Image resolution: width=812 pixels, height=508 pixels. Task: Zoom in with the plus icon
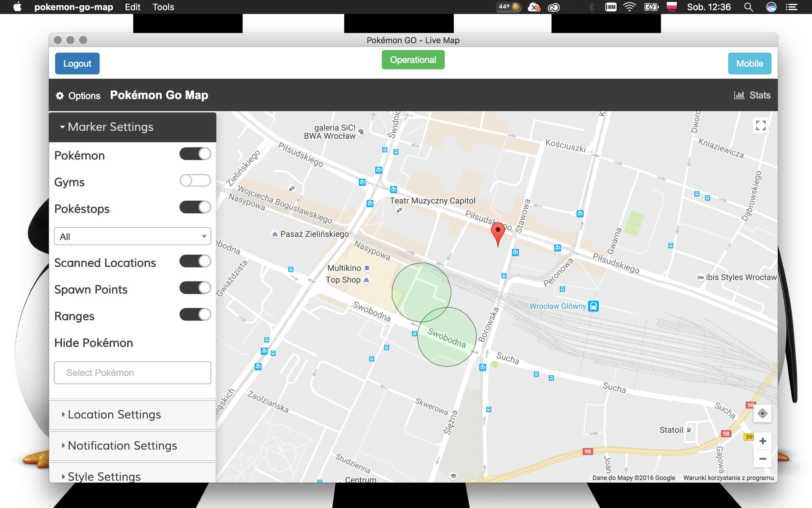tap(762, 441)
